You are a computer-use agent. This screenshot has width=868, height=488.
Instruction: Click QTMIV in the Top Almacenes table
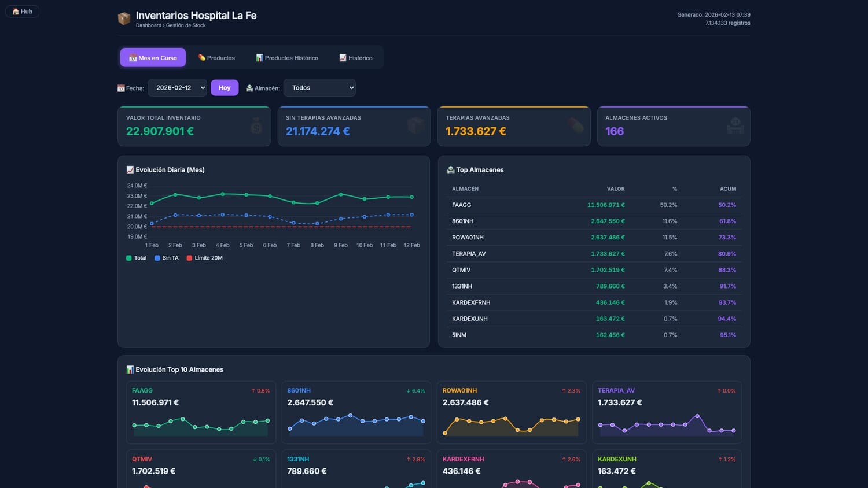pyautogui.click(x=461, y=270)
